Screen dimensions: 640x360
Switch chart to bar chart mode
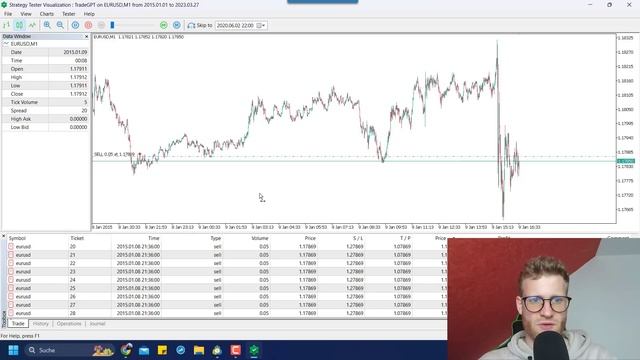point(7,25)
